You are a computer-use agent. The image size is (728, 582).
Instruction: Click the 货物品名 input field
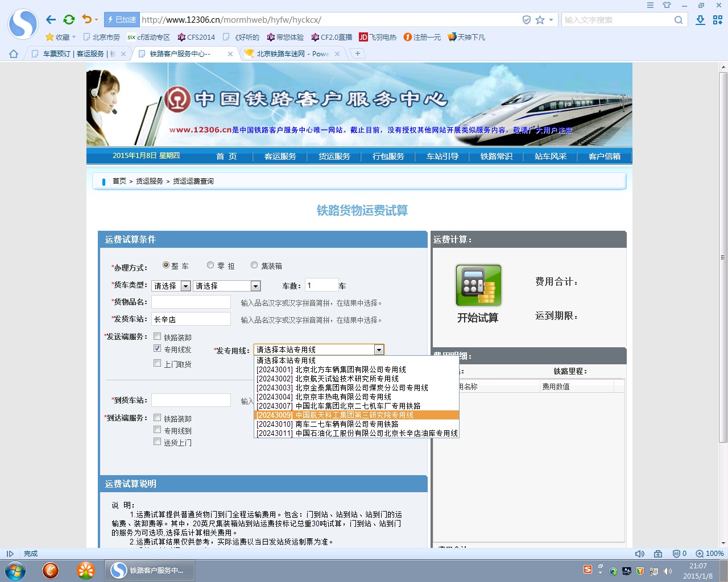point(191,302)
